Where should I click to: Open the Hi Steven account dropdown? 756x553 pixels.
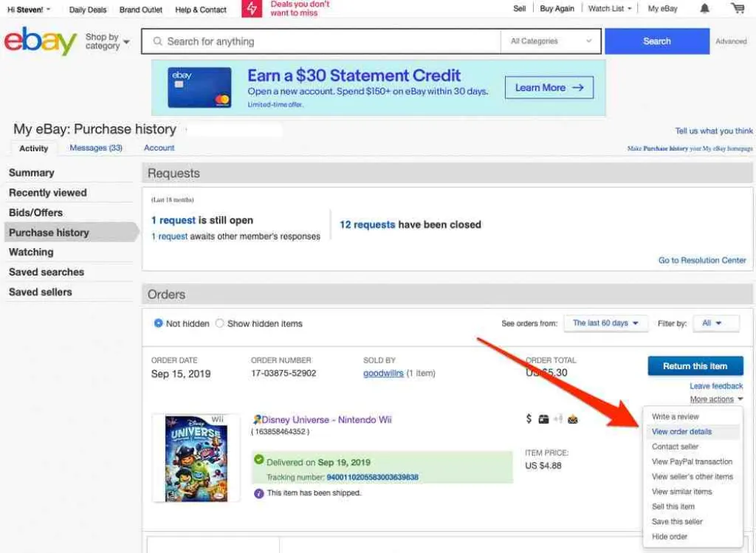[29, 9]
